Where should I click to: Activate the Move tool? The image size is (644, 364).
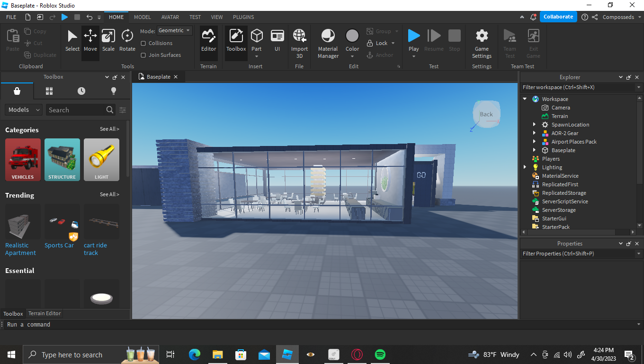90,41
